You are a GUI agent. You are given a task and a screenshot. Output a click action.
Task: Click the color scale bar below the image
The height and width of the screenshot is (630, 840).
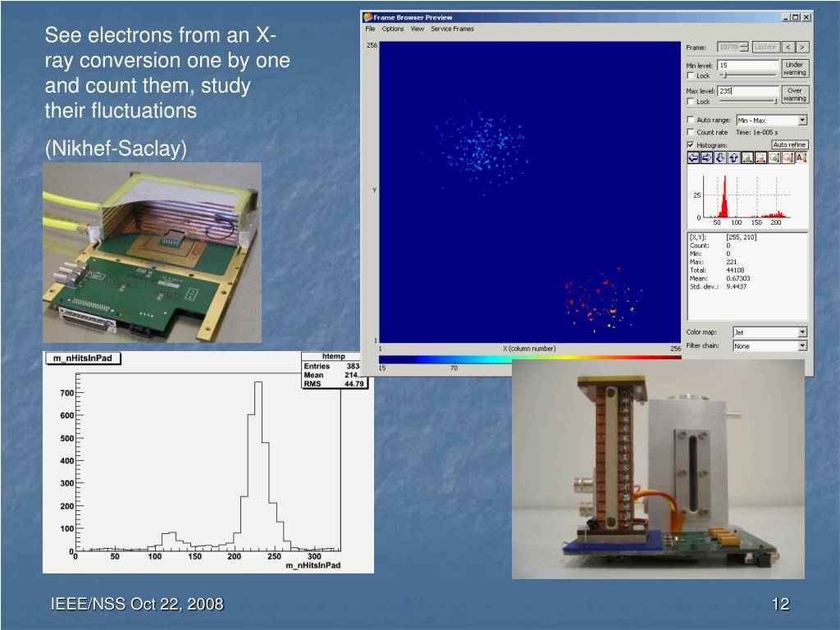tap(529, 358)
